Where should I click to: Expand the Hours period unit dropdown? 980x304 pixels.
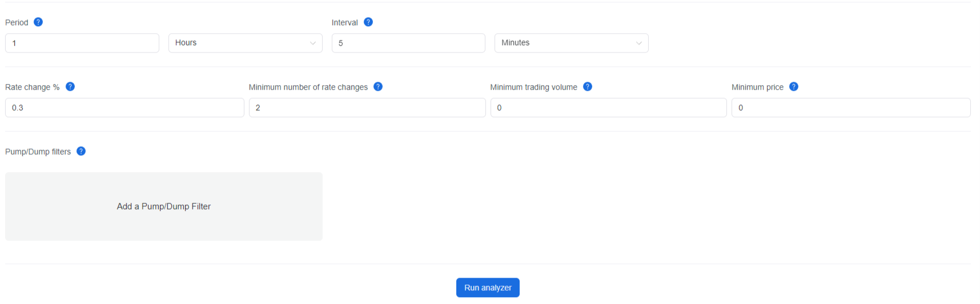246,43
